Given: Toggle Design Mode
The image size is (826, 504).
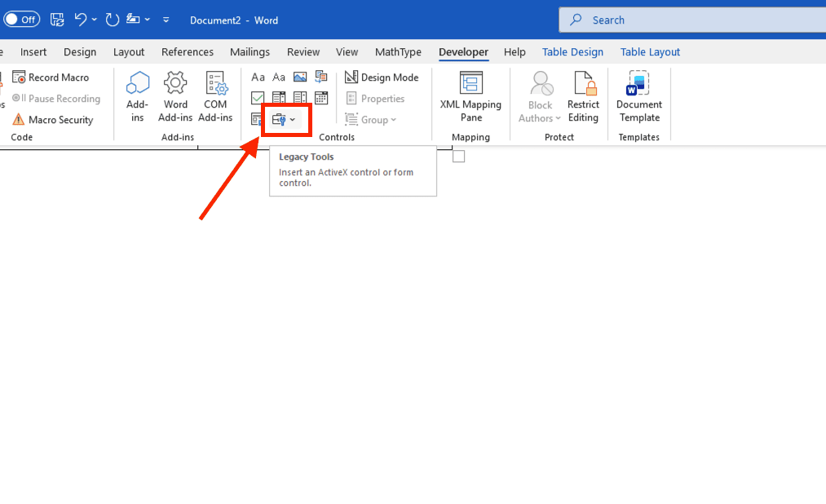Looking at the screenshot, I should click(382, 77).
